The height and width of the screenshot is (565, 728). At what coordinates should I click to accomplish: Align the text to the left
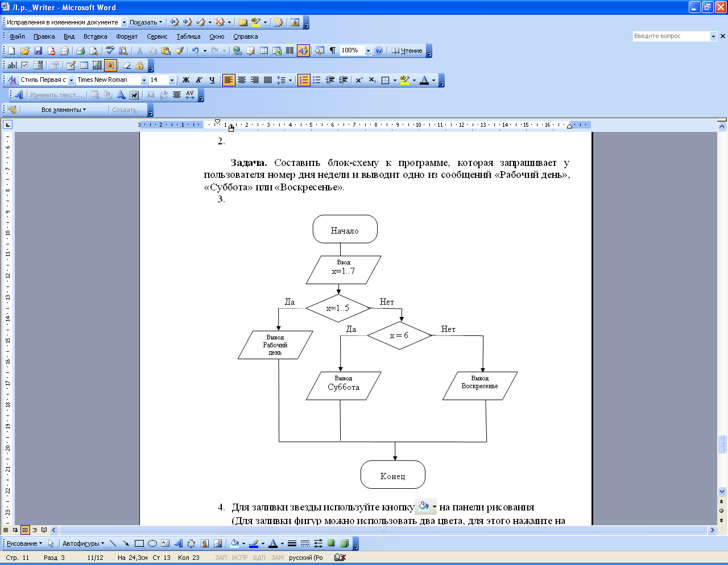[229, 80]
